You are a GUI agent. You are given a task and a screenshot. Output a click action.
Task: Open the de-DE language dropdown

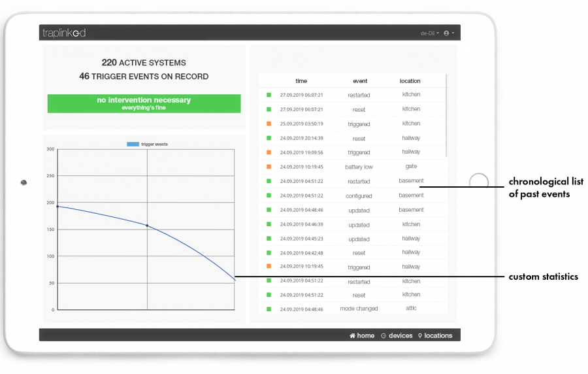[430, 33]
